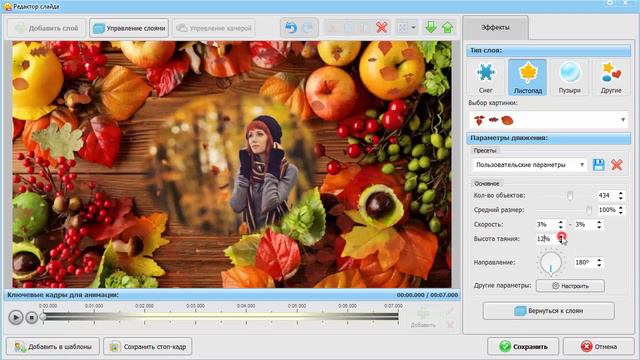Click the Кол-во объектов slider handle

click(x=570, y=196)
